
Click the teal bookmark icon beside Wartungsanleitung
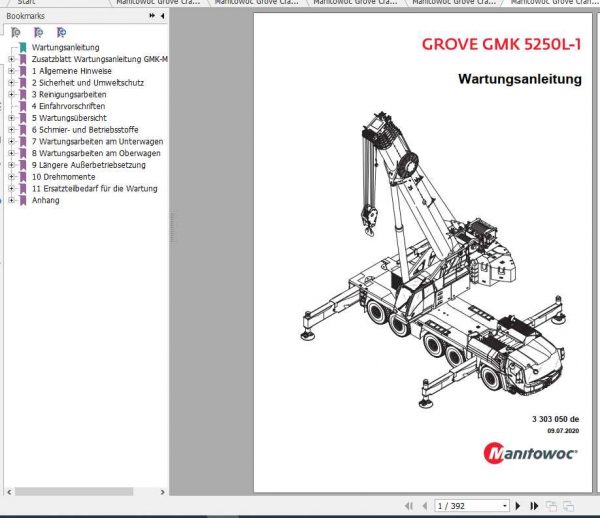coord(23,47)
